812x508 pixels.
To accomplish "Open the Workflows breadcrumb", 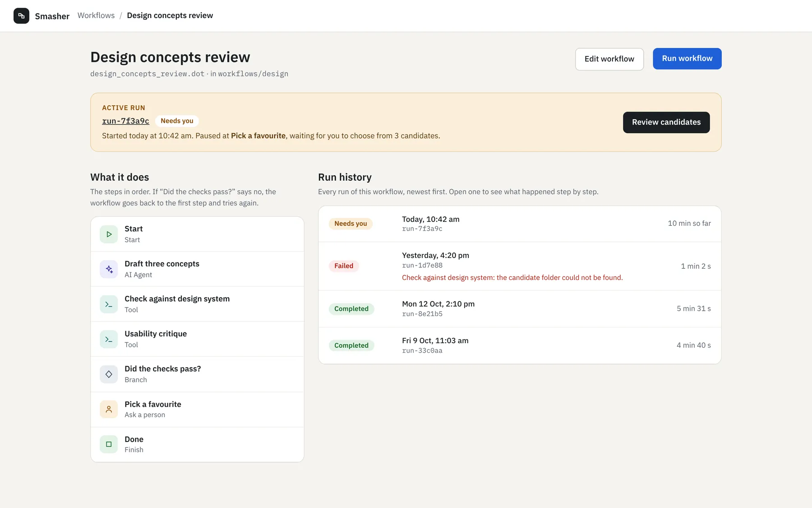I will tap(96, 15).
